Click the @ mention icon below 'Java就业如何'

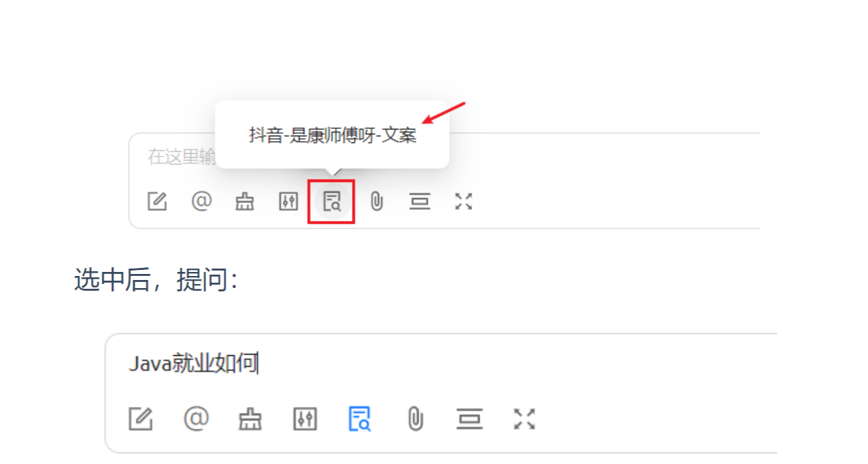point(197,419)
